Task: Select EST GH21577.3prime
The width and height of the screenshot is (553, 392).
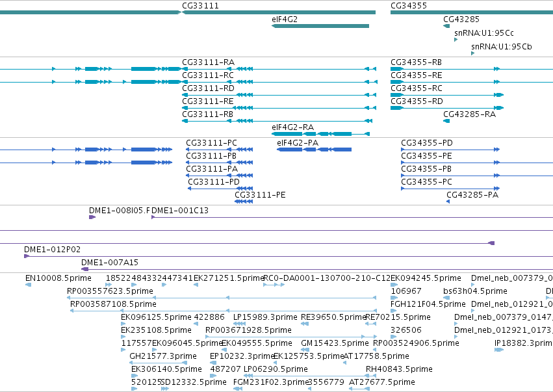Action: (163, 356)
